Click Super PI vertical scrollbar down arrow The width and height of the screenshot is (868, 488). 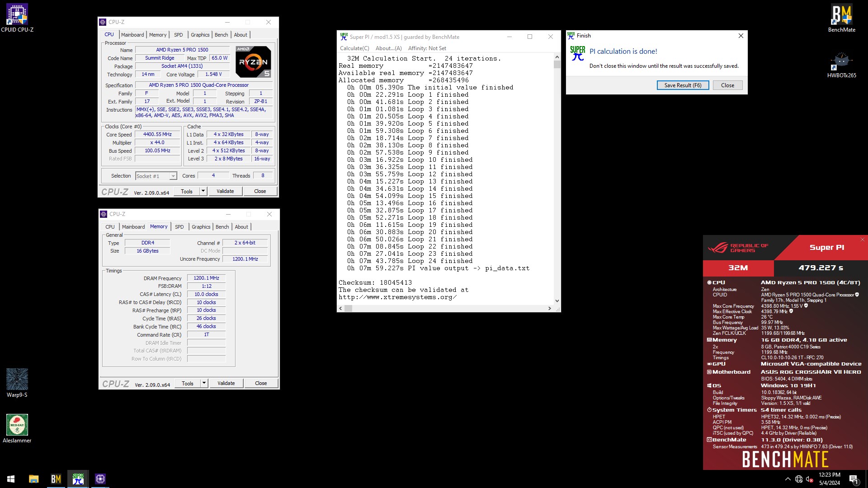pos(557,301)
